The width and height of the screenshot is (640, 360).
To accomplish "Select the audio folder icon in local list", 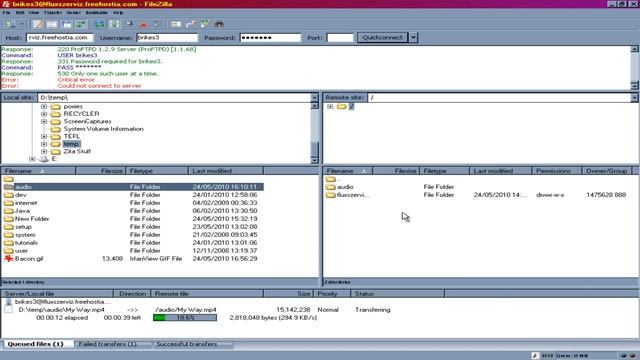I will (9, 187).
